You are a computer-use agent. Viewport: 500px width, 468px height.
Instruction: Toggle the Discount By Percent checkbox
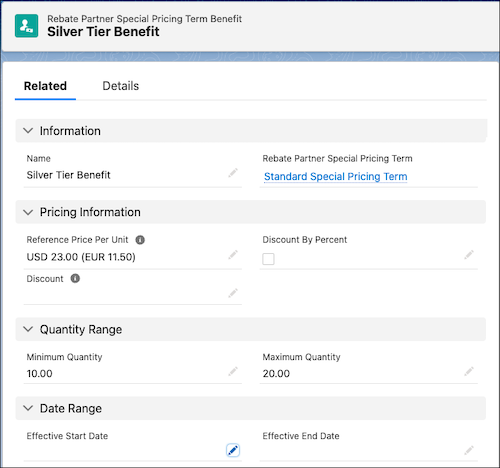[268, 259]
